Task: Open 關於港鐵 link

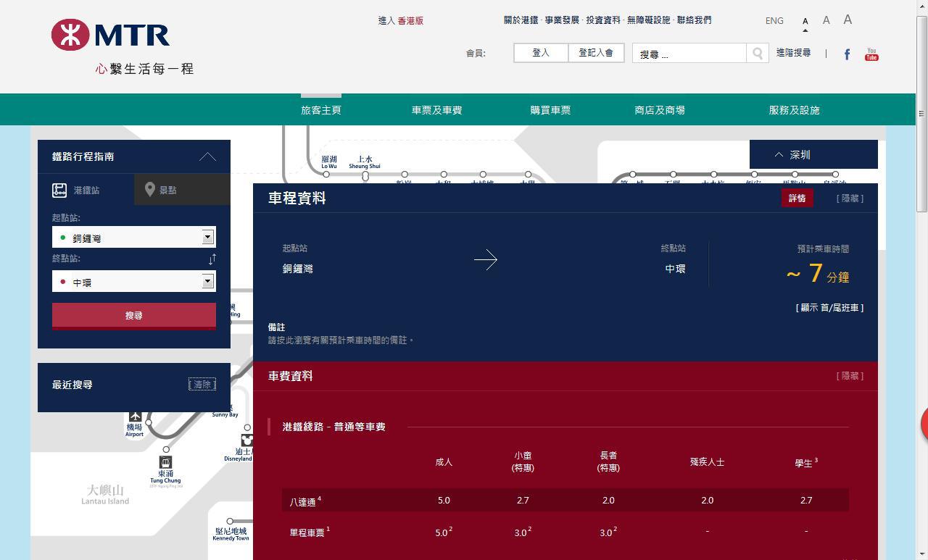Action: click(521, 20)
